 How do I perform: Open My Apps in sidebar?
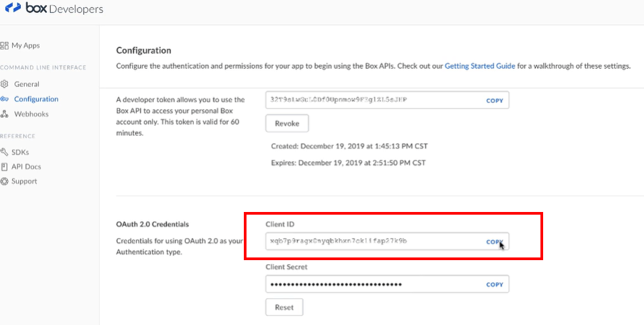pyautogui.click(x=25, y=45)
